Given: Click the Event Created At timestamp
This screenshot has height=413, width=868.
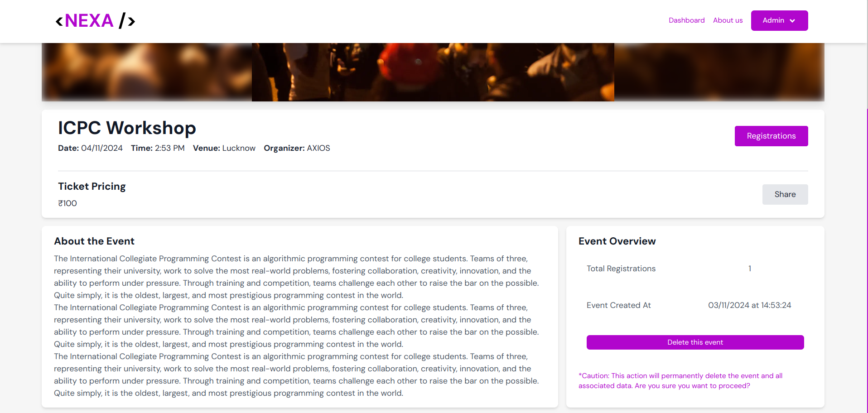Looking at the screenshot, I should pyautogui.click(x=749, y=305).
